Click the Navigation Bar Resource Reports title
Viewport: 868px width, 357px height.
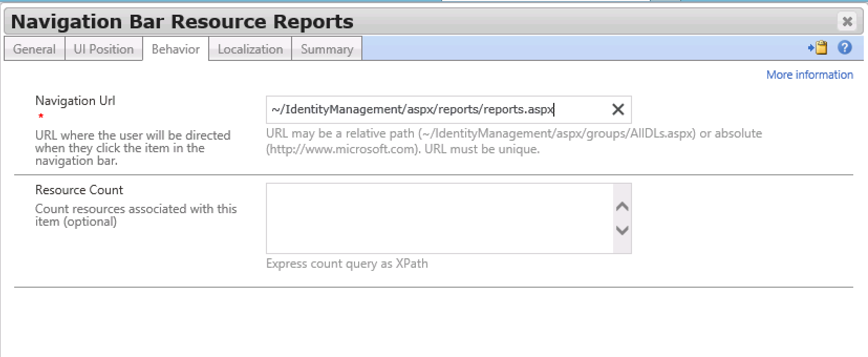pos(182,22)
